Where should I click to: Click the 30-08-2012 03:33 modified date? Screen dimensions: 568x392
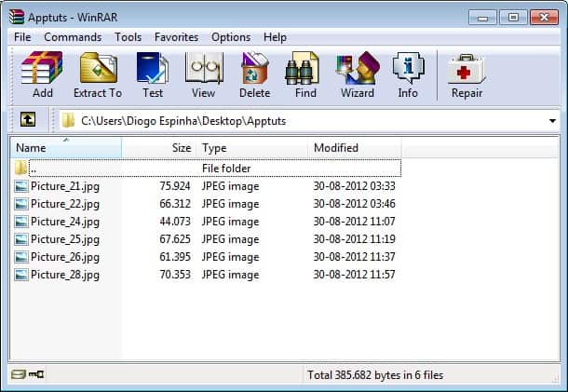coord(354,186)
